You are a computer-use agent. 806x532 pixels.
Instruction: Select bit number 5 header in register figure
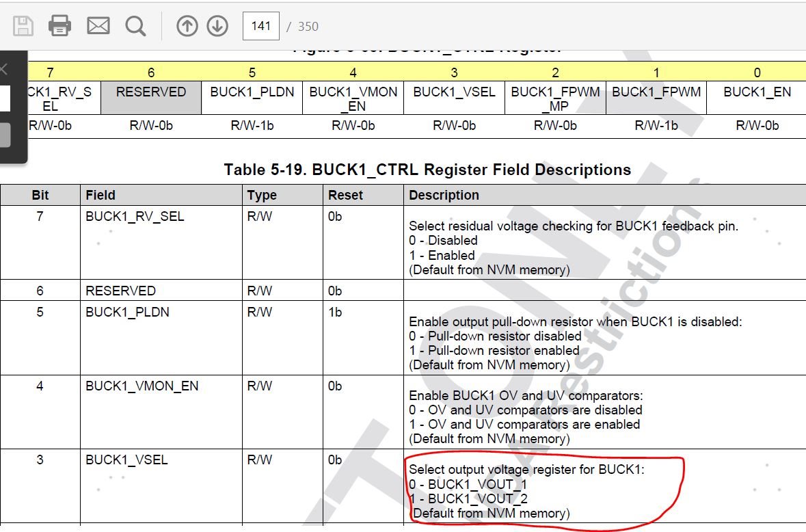click(252, 72)
